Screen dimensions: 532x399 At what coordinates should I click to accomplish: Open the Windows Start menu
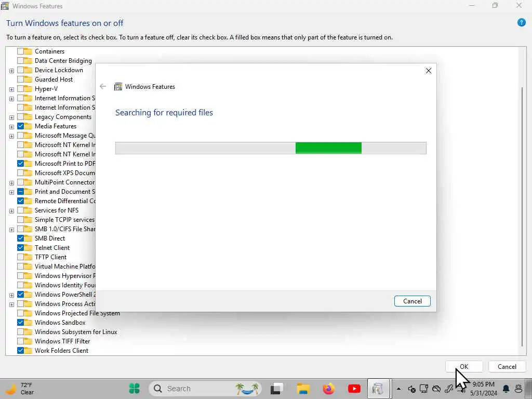(135, 389)
